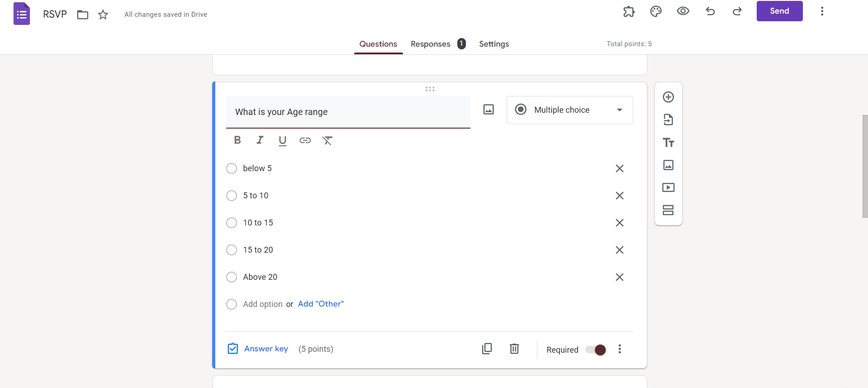Open the Multiple choice type dropdown
This screenshot has height=388, width=868.
click(569, 110)
